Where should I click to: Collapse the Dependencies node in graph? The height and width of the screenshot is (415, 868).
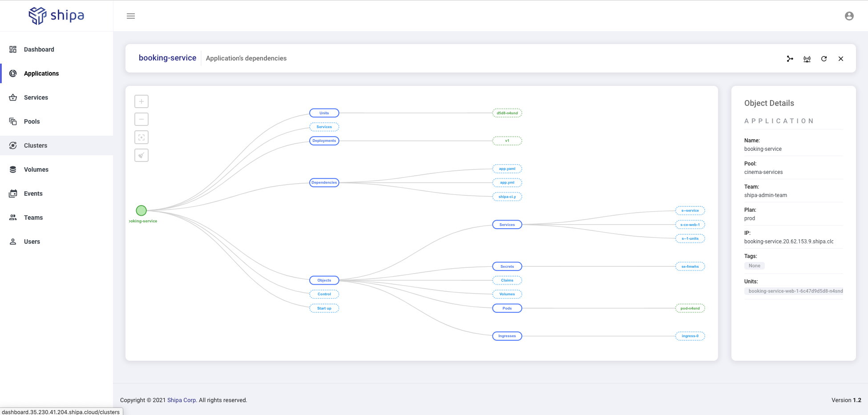point(324,182)
